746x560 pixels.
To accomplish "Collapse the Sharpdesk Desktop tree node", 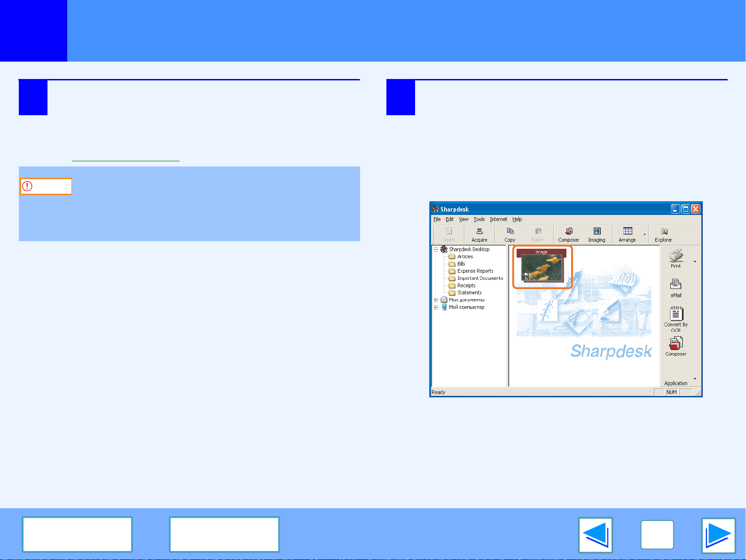I will [x=436, y=249].
